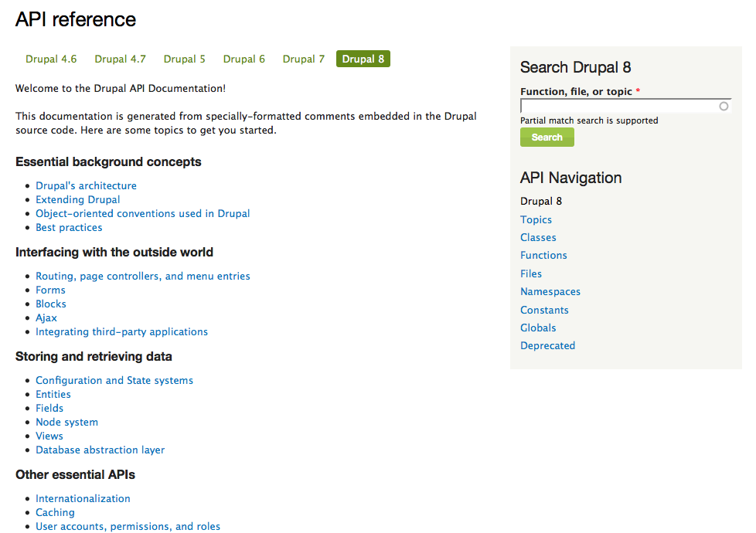Switch to the Drupal 7 tab
Image resolution: width=756 pixels, height=533 pixels.
(x=303, y=59)
